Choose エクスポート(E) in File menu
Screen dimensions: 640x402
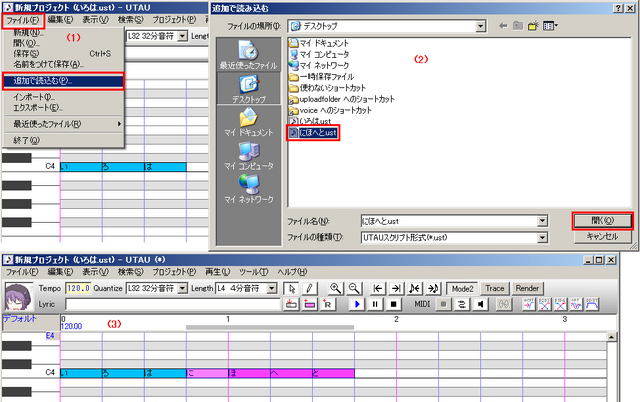(x=63, y=108)
